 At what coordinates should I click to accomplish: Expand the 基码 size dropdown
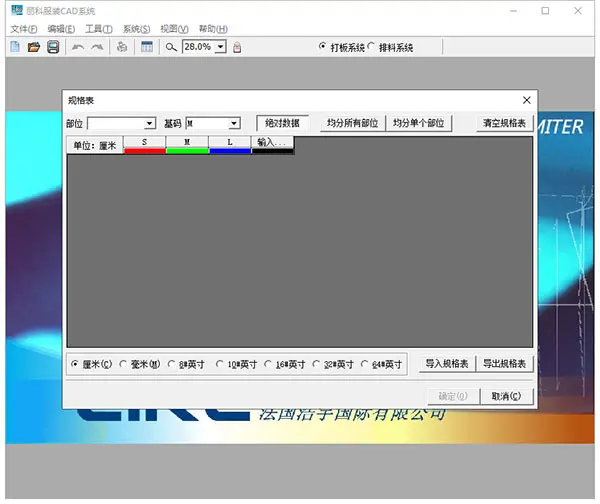pyautogui.click(x=234, y=123)
